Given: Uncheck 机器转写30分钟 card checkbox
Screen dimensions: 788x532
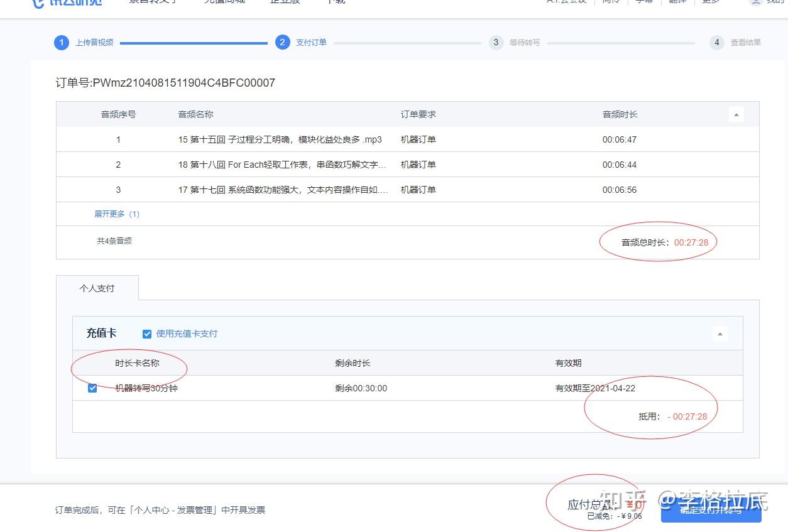Looking at the screenshot, I should click(x=92, y=388).
